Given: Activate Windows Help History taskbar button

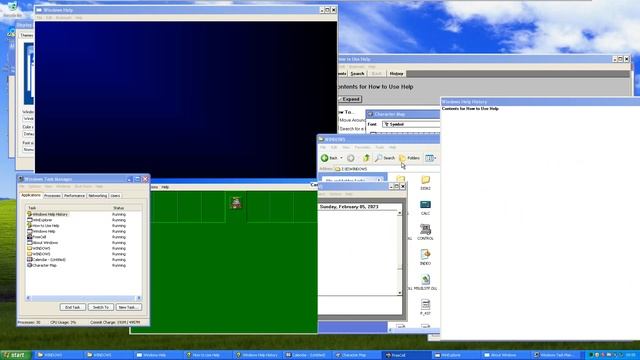Looking at the screenshot, I should coord(258,355).
